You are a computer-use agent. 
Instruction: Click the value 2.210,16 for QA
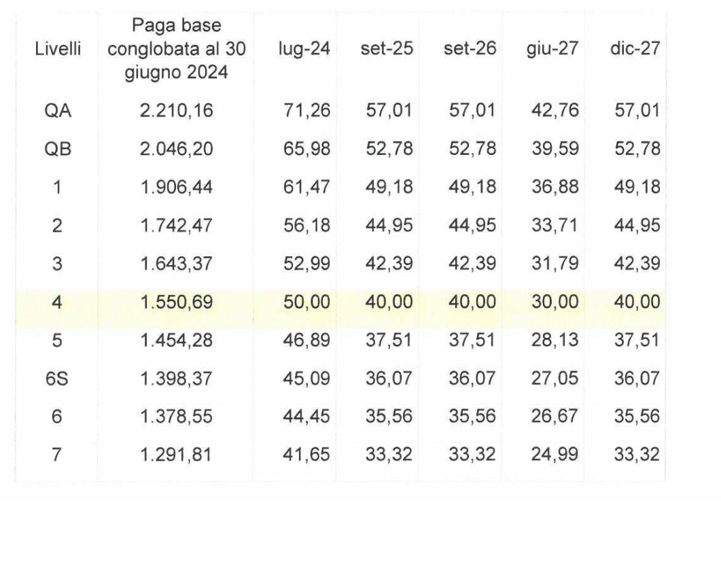click(177, 110)
